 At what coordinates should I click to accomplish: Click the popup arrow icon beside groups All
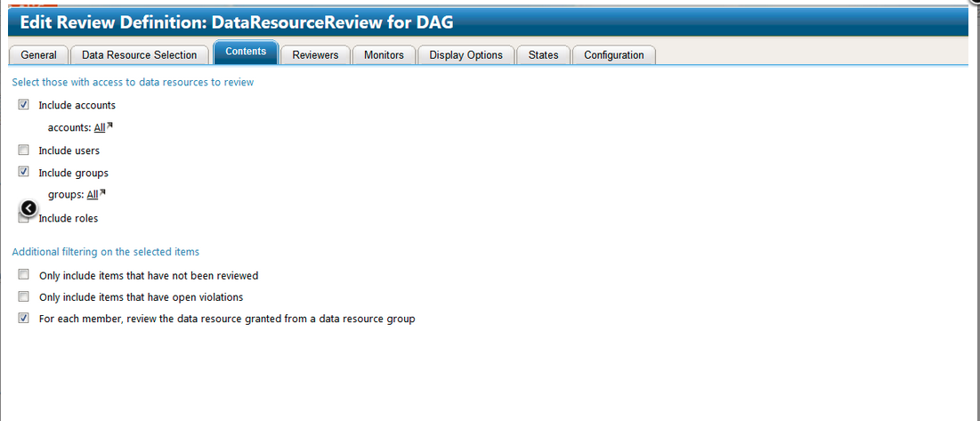[x=102, y=193]
